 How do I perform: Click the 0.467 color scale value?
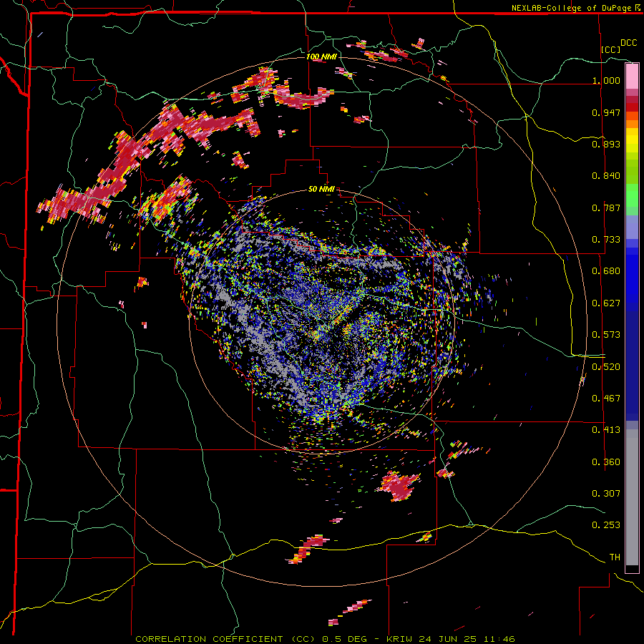click(x=606, y=398)
